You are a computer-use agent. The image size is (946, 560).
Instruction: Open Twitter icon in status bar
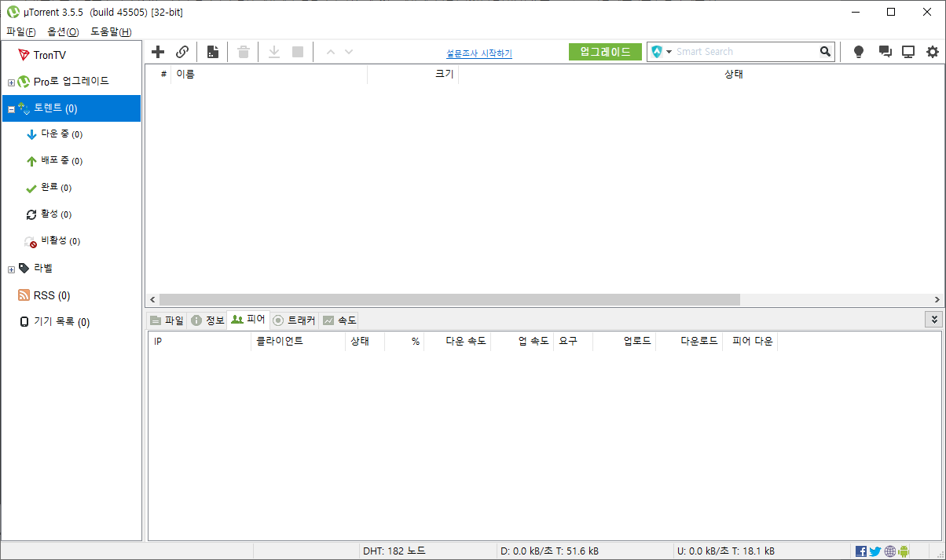(875, 551)
